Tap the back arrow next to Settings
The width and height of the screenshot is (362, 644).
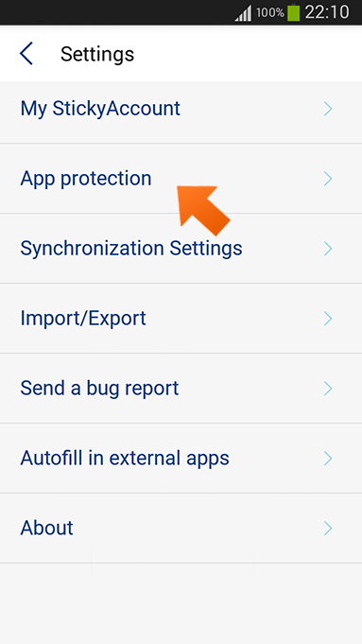click(x=26, y=53)
